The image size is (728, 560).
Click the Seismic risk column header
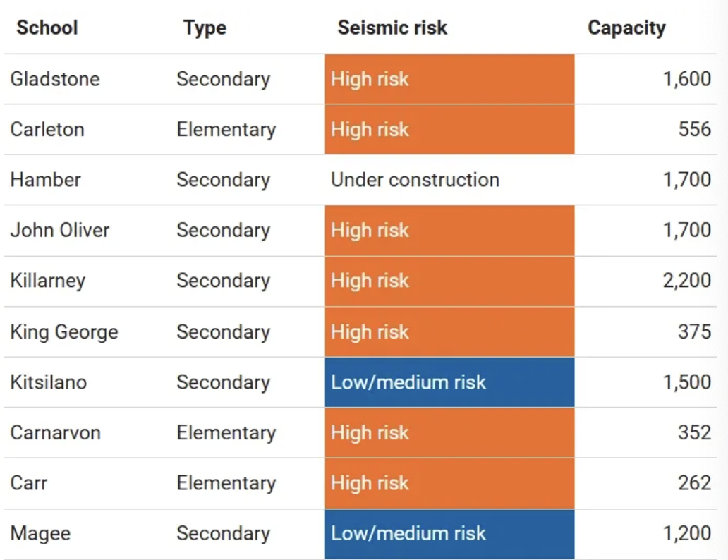(392, 28)
